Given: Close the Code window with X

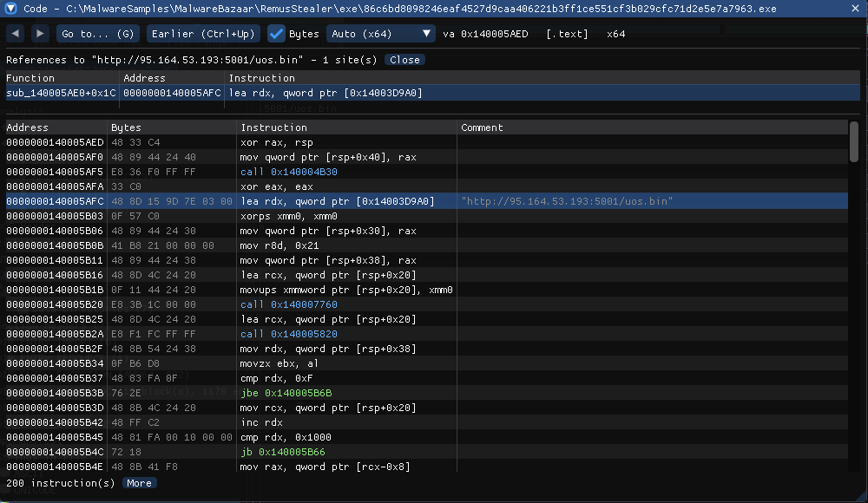Looking at the screenshot, I should pos(855,9).
